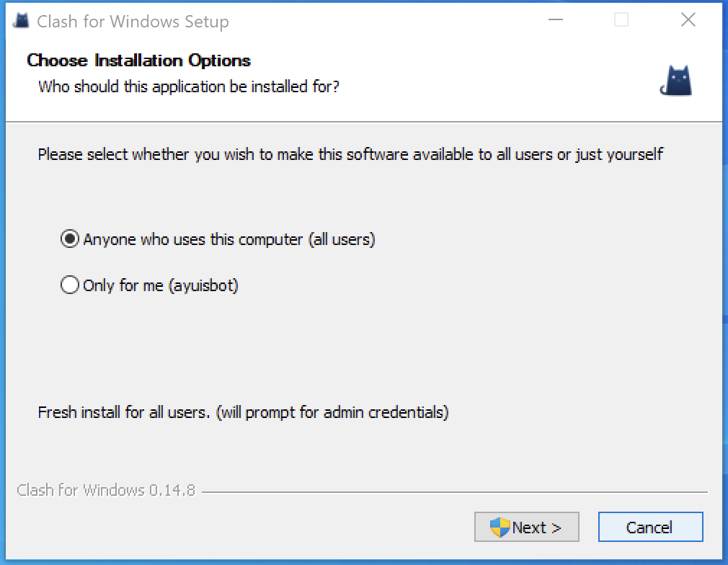Click the Clash cat logo in the header
Image resolution: width=728 pixels, height=565 pixels.
pos(676,81)
